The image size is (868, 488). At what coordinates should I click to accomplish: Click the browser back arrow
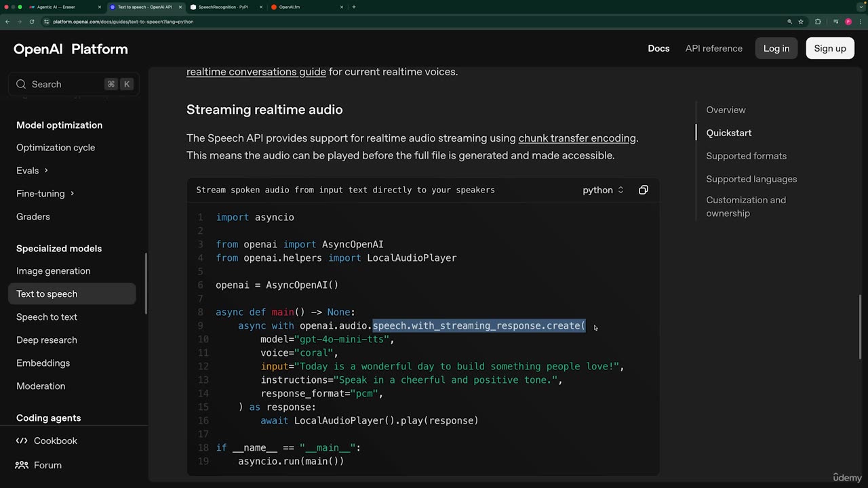click(7, 22)
